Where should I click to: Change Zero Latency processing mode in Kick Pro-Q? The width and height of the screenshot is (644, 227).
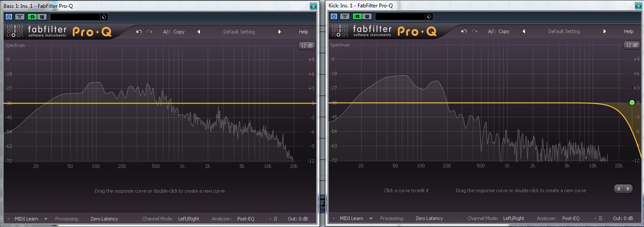[429, 218]
